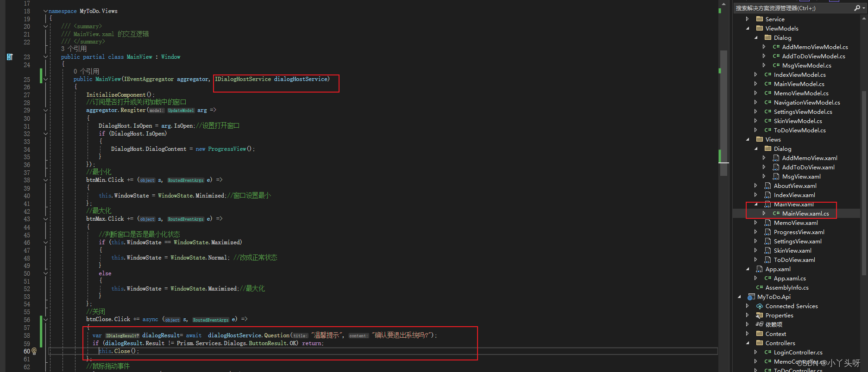Open ProgressView.xaml

pos(799,232)
